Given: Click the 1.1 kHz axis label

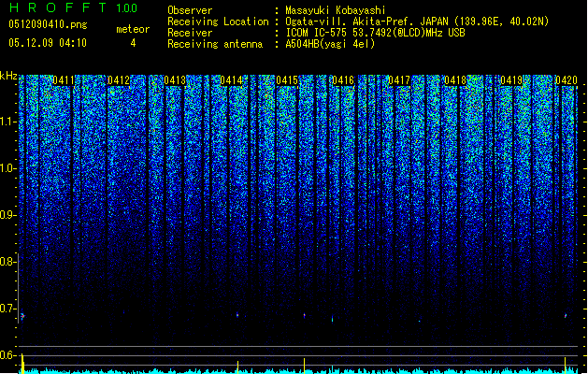Looking at the screenshot, I should coord(7,122).
